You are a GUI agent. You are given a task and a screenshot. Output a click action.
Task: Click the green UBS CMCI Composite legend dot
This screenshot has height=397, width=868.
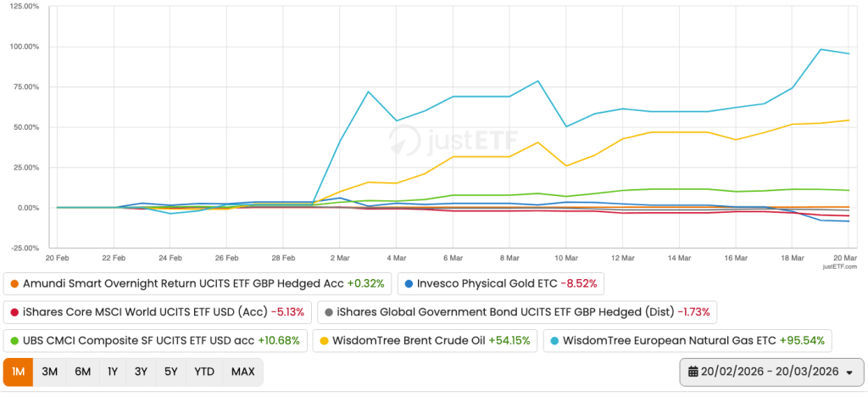coord(13,341)
